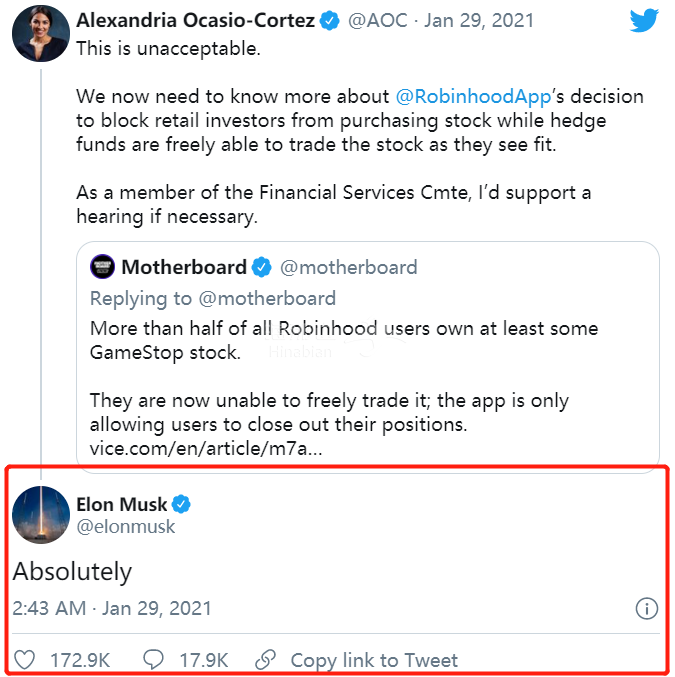Open Motherboard's small logo avatar
This screenshot has width=675, height=677.
(x=102, y=267)
